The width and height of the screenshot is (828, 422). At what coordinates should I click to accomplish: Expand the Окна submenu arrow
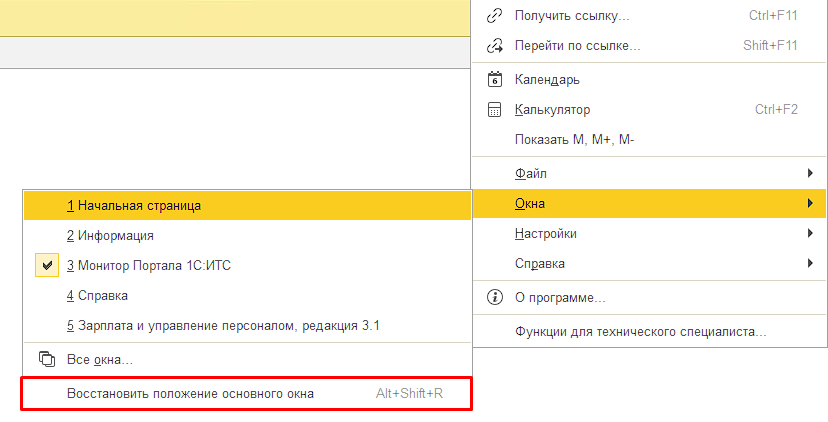pyautogui.click(x=810, y=203)
